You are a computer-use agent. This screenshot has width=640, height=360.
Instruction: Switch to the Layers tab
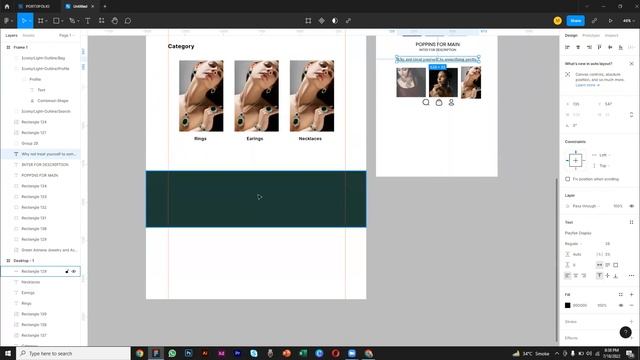pos(11,36)
